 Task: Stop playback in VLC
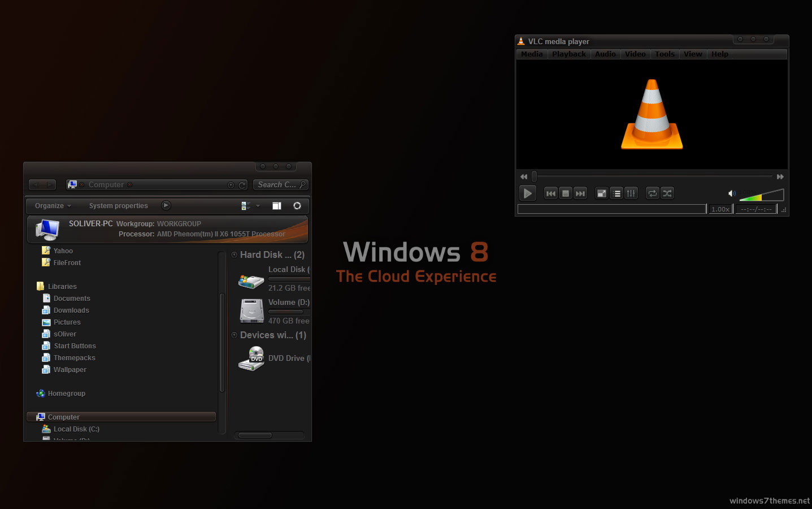pos(565,193)
